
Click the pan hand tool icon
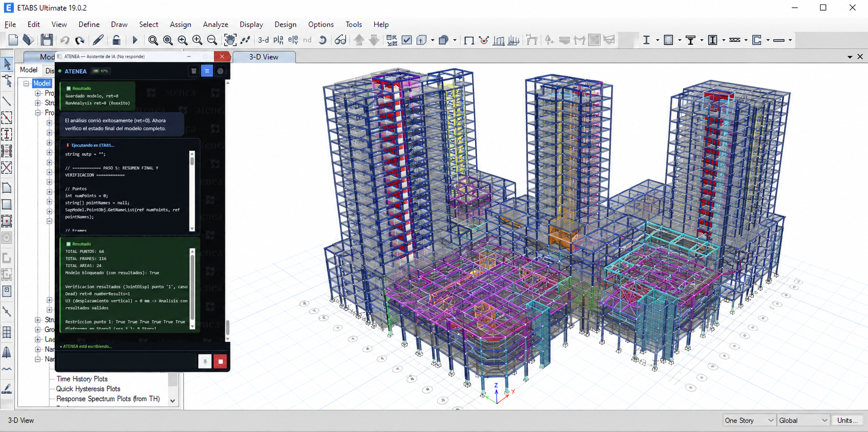point(230,40)
